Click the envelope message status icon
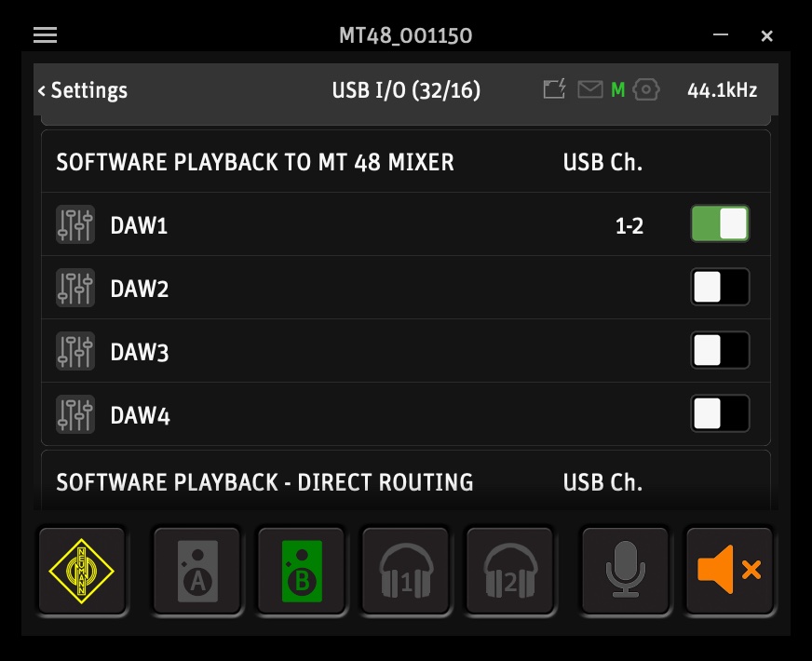 click(x=589, y=90)
